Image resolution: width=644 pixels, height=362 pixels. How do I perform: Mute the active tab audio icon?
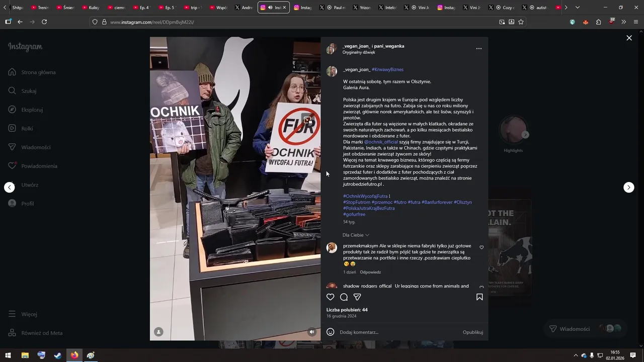tap(270, 8)
